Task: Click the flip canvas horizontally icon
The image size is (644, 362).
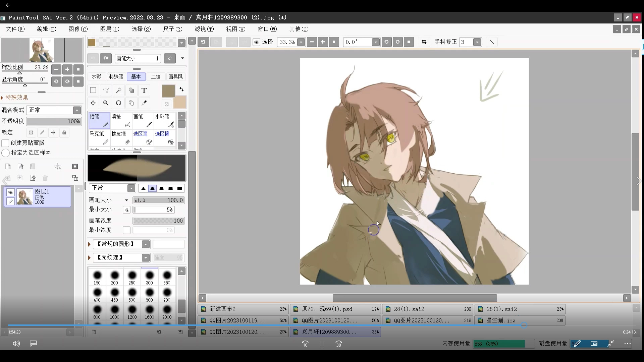Action: 424,42
